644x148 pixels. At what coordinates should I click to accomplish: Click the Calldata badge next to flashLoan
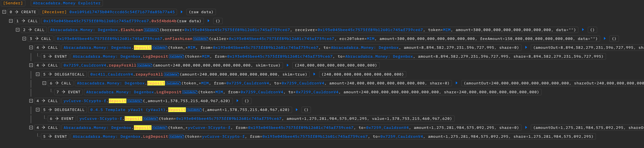click(151, 30)
